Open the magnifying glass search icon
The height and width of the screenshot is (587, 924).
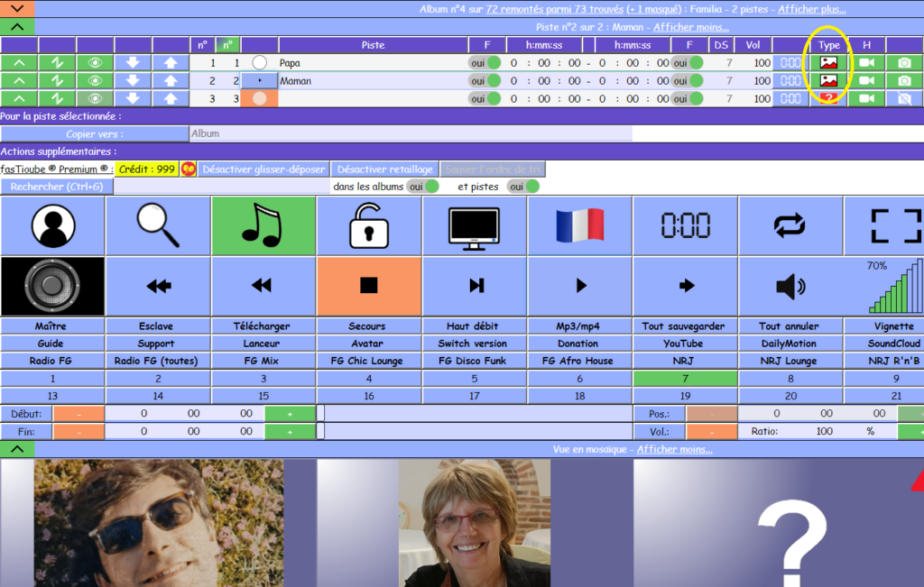158,225
